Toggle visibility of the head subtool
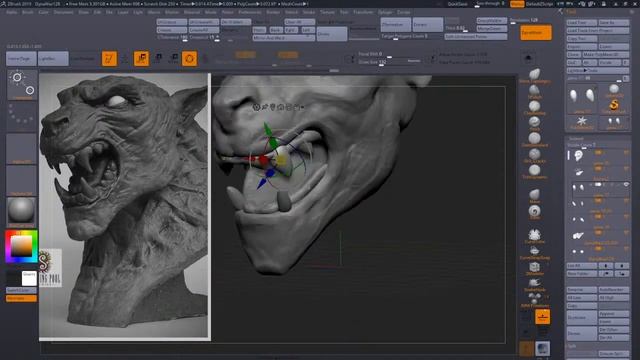The image size is (640, 360). tap(626, 153)
